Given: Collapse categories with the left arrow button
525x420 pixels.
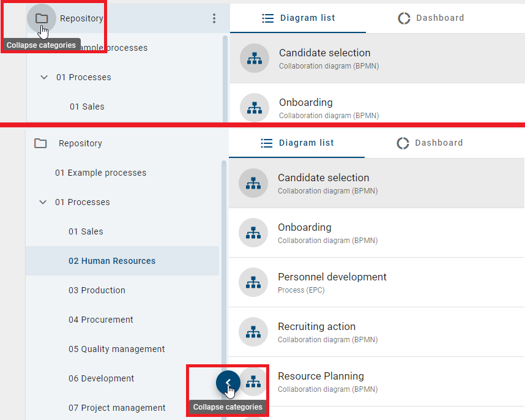Looking at the screenshot, I should click(x=228, y=382).
